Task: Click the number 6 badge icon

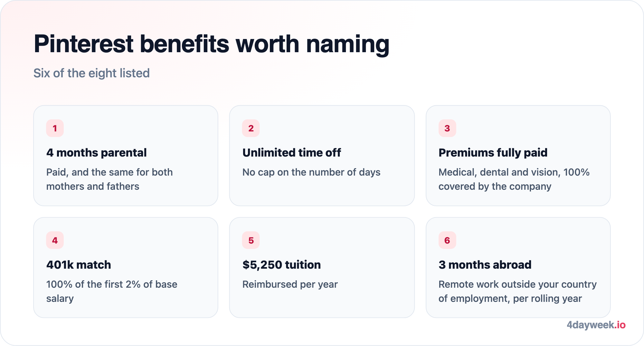Action: tap(447, 240)
